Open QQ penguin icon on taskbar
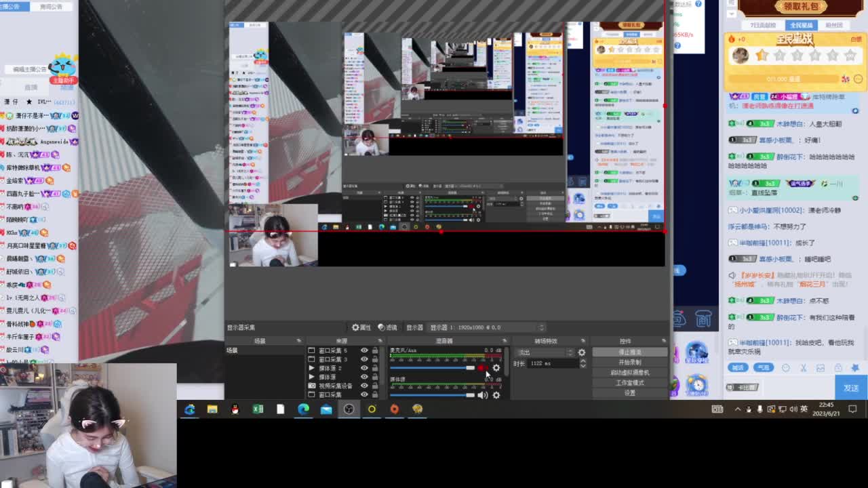 [235, 409]
